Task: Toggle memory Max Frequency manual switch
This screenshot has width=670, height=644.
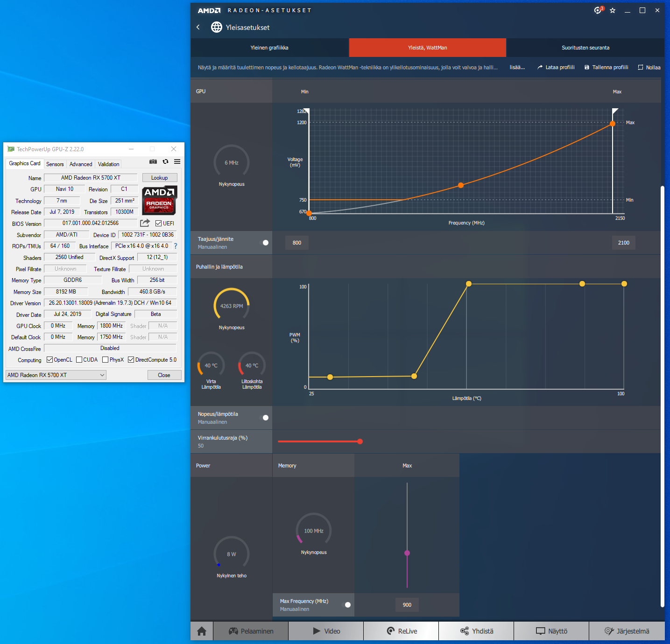Action: [346, 605]
